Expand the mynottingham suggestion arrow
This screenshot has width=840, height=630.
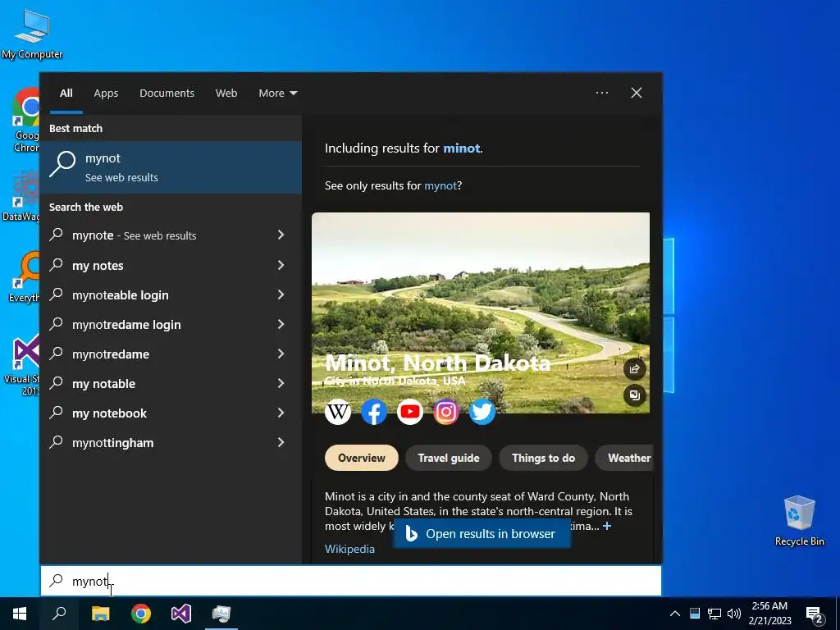281,442
